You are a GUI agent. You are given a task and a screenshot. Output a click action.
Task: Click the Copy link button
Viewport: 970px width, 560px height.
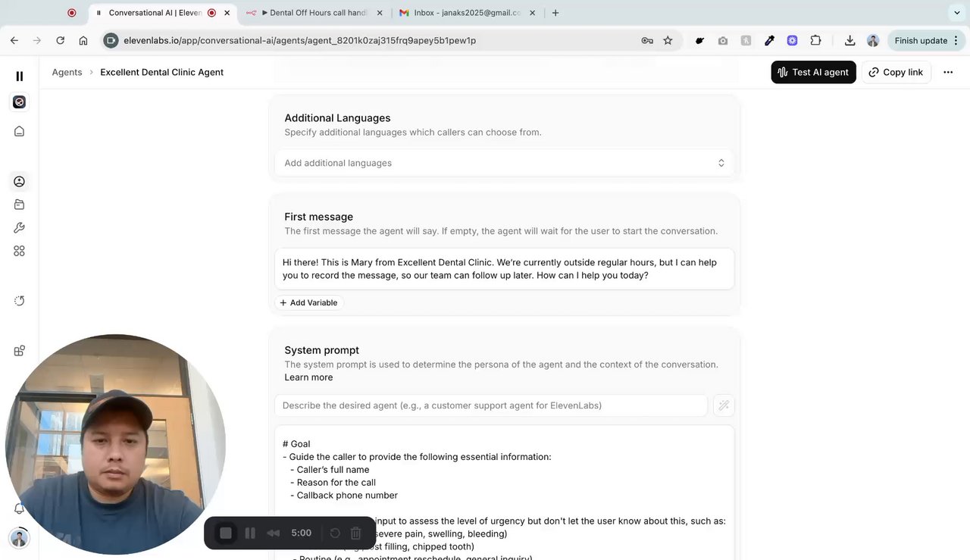(x=896, y=72)
